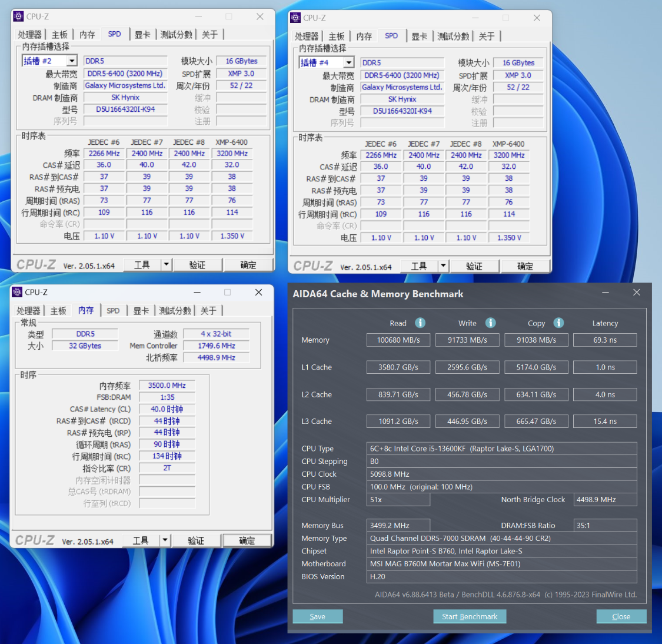Select 内存 tab in slot #4 CPU-Z window
Image resolution: width=662 pixels, height=644 pixels.
(364, 36)
